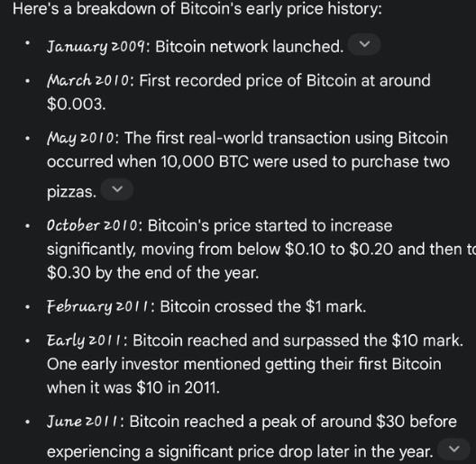Expand the chevron next to 'pizzas.'

coord(117,190)
